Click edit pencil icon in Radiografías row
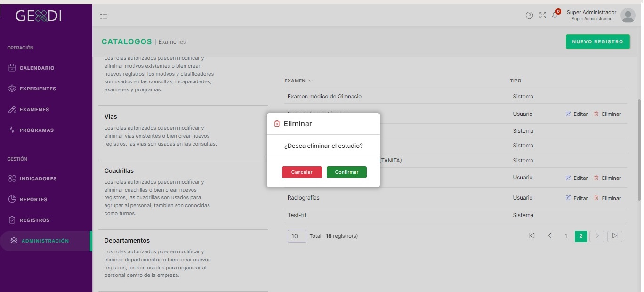Viewport: 644px width, 292px height. (x=568, y=198)
